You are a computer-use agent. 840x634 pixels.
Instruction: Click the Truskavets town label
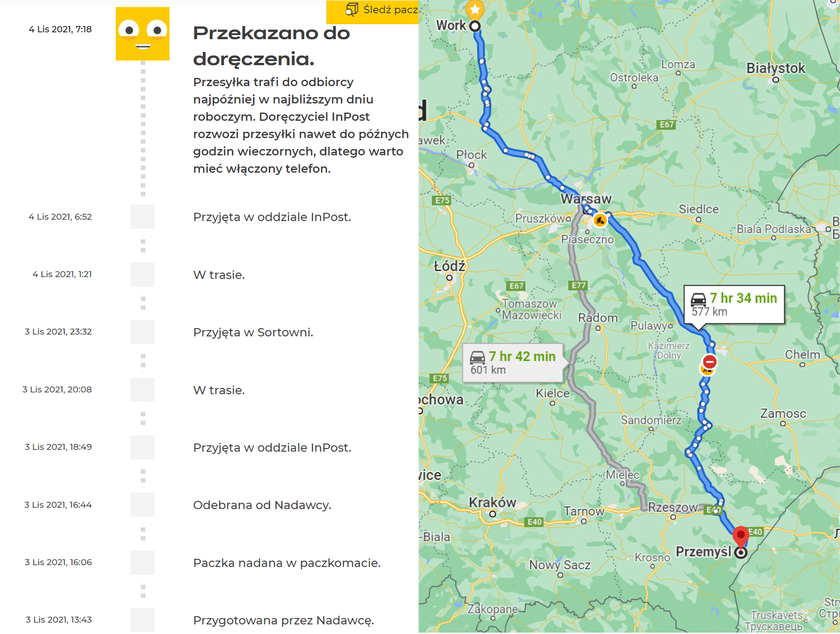click(x=776, y=615)
